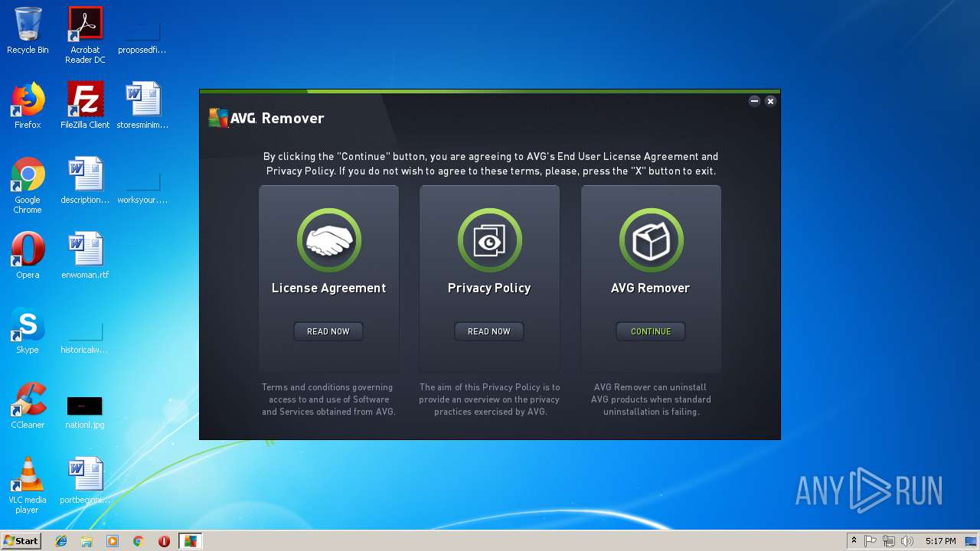Select the CCleaner desktop shortcut
This screenshot has height=551, width=980.
pyautogui.click(x=28, y=406)
